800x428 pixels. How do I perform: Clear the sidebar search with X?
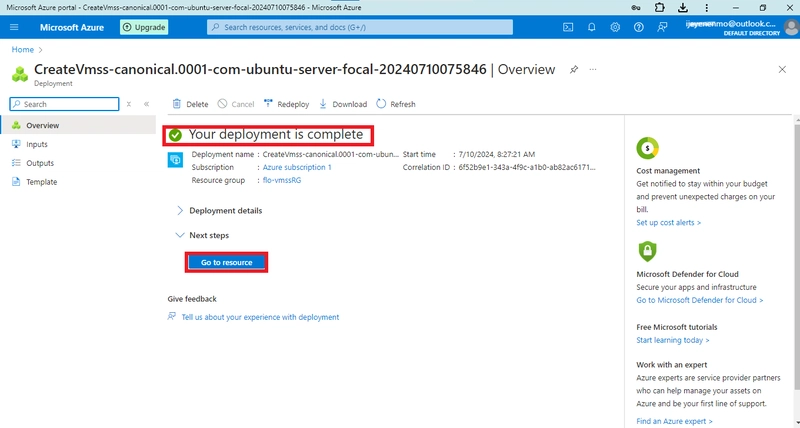[129, 104]
